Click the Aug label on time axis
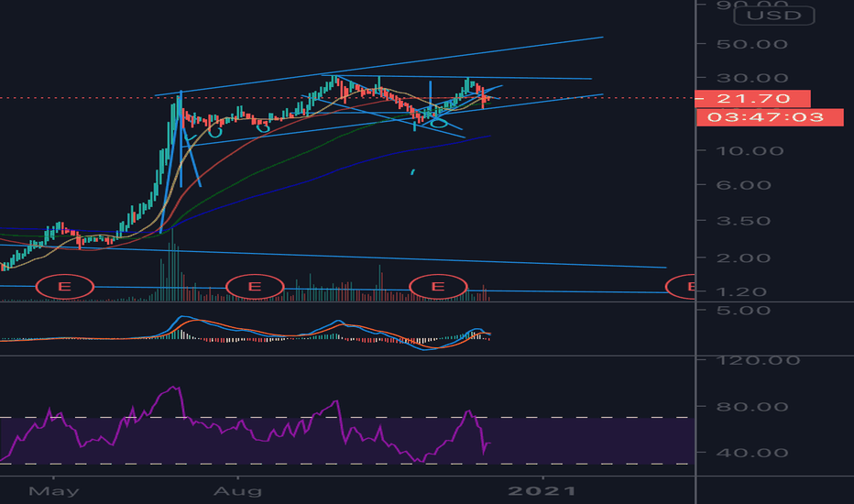The width and height of the screenshot is (854, 504). click(237, 491)
